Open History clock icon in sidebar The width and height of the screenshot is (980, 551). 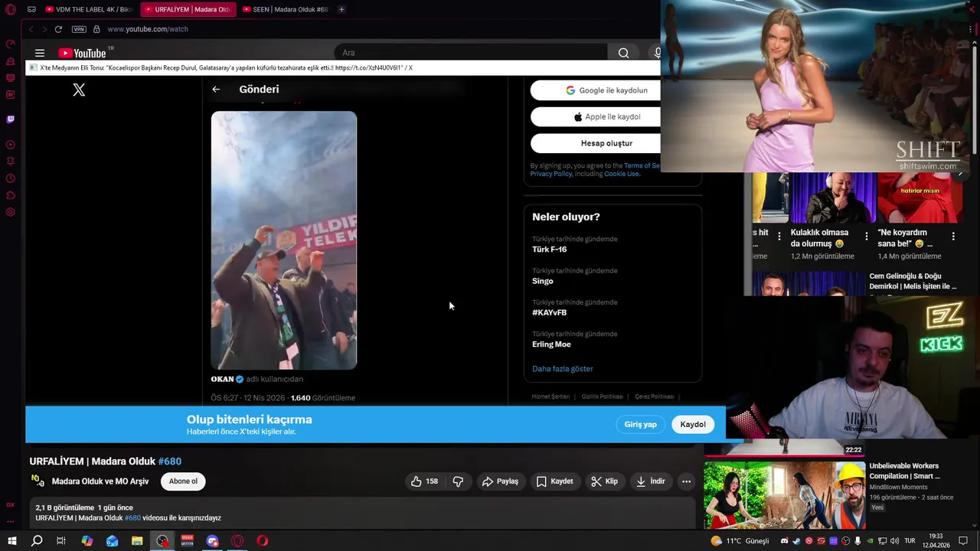tap(11, 178)
